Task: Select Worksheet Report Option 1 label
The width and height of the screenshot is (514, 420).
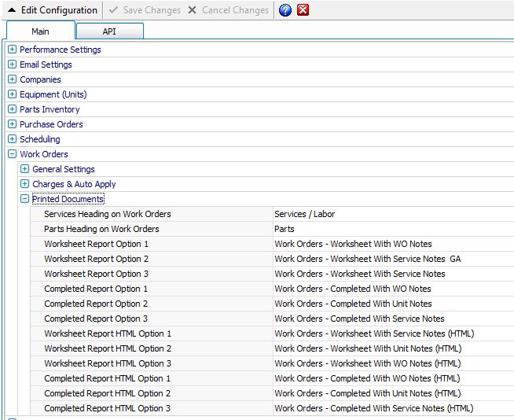Action: click(x=97, y=244)
